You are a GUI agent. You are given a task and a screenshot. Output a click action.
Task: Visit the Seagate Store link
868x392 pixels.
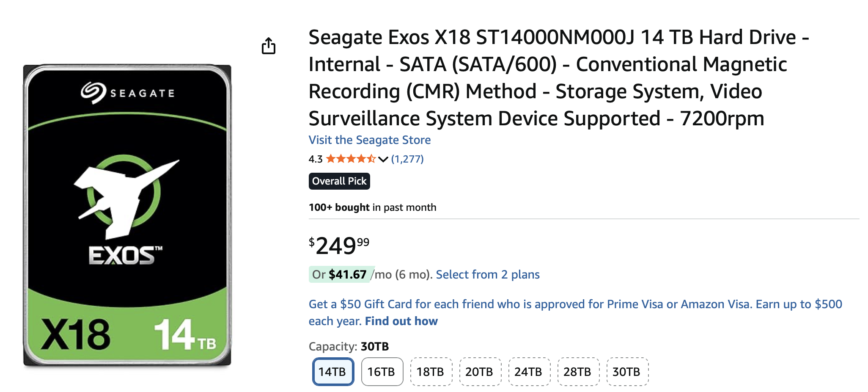tap(370, 140)
